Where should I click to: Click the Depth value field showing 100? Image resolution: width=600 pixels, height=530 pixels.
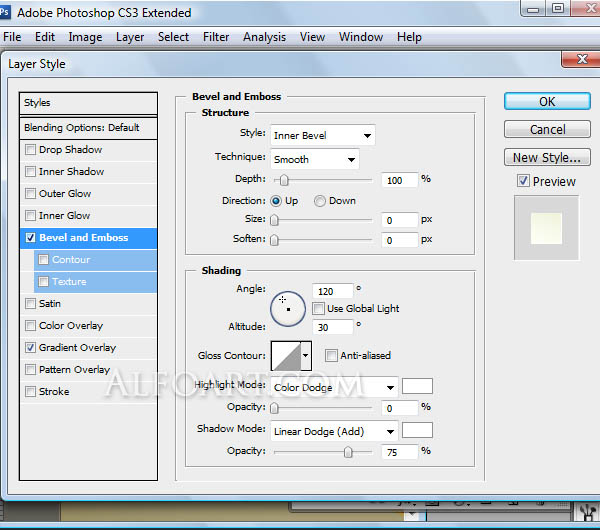coord(399,180)
